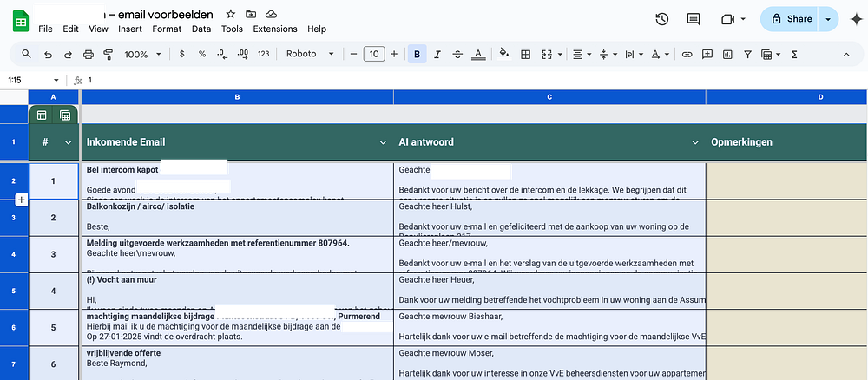
Task: Redo the last undone action
Action: point(68,54)
